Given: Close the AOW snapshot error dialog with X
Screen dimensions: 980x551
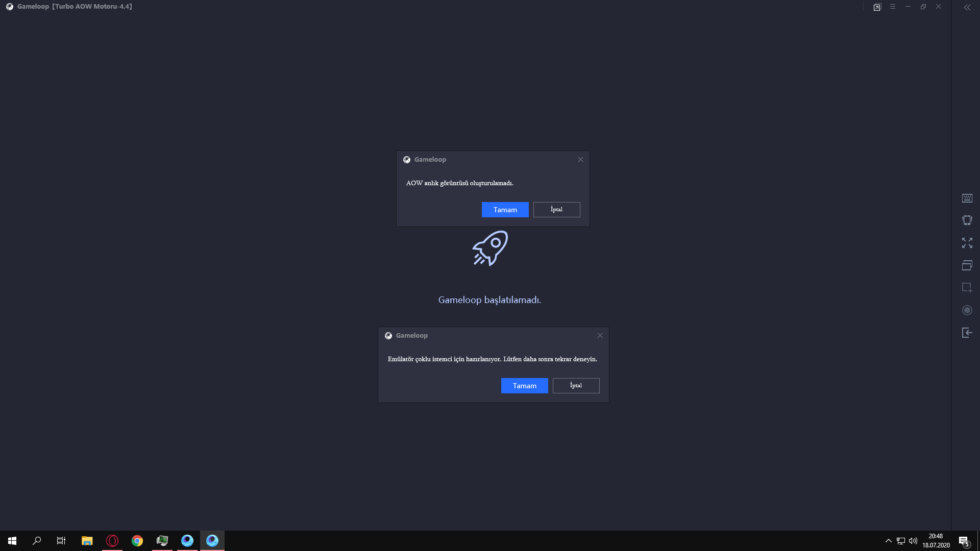Looking at the screenshot, I should click(580, 160).
